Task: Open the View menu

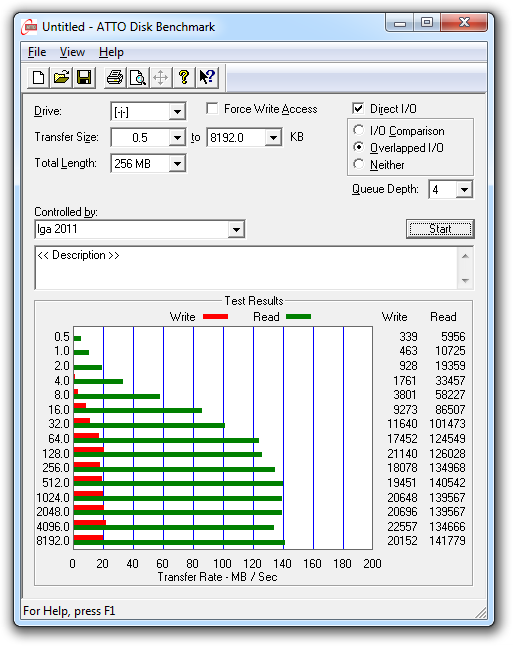Action: click(x=72, y=52)
